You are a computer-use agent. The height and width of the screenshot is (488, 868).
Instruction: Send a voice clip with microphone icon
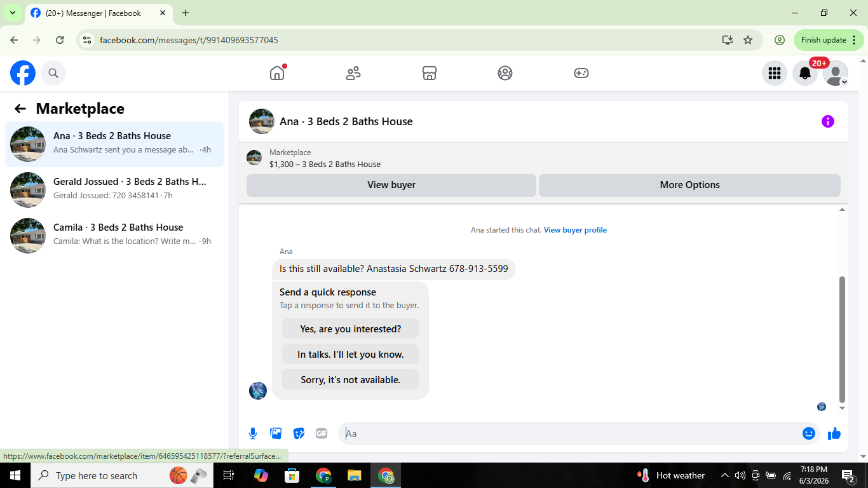[x=253, y=433]
